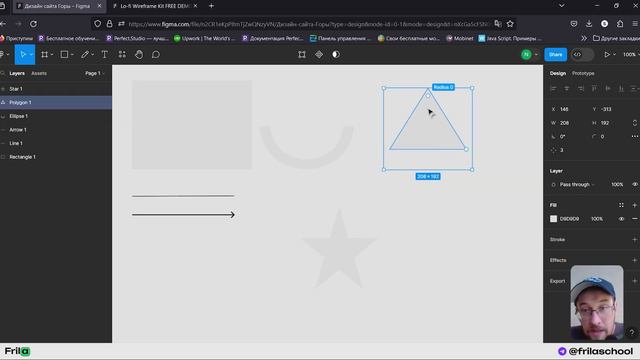Select the Arrow 1 layer
Image resolution: width=640 pixels, height=360 pixels.
click(56, 130)
